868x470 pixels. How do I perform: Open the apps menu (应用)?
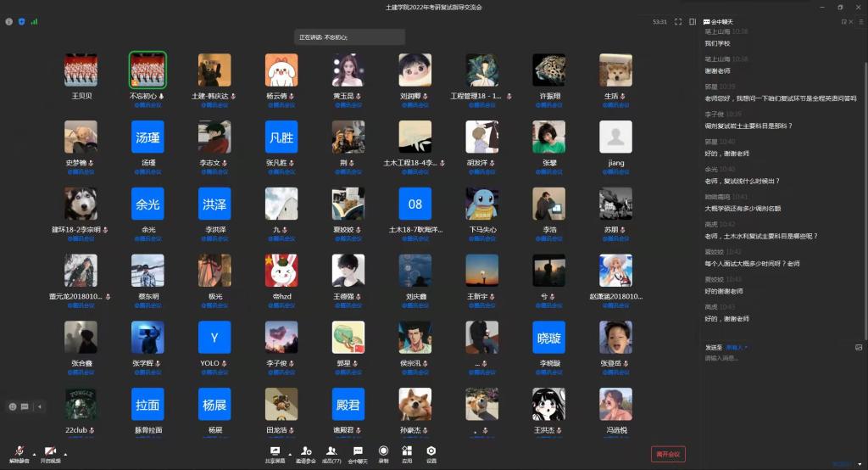point(407,453)
